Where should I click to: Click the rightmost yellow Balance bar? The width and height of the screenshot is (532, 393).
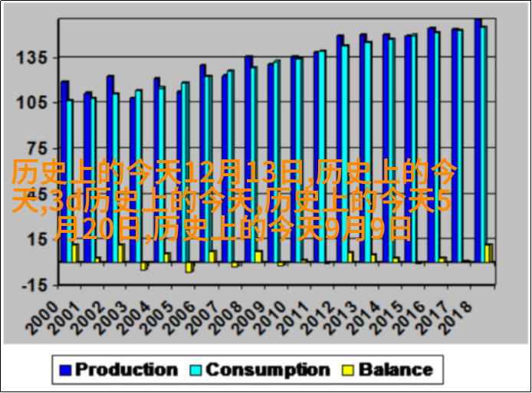coord(488,253)
